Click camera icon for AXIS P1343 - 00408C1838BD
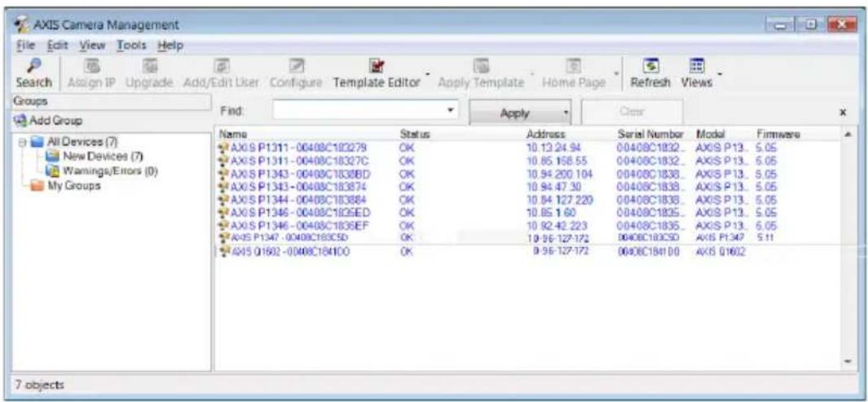The height and width of the screenshot is (402, 868). coord(224,174)
